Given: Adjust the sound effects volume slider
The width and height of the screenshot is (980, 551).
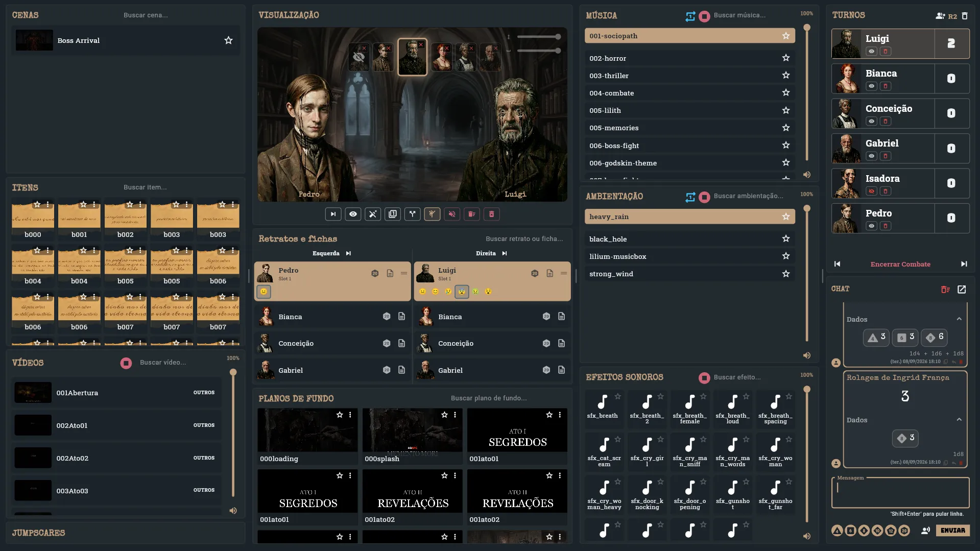Looking at the screenshot, I should click(807, 454).
